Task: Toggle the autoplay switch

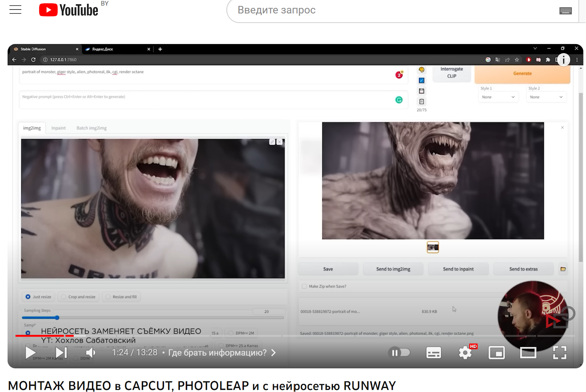Action: click(399, 353)
